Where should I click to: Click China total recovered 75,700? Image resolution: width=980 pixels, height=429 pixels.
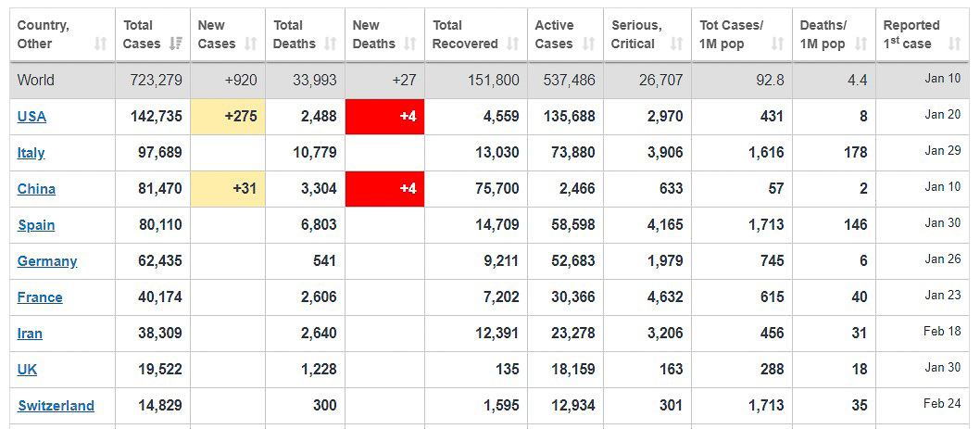coord(496,189)
